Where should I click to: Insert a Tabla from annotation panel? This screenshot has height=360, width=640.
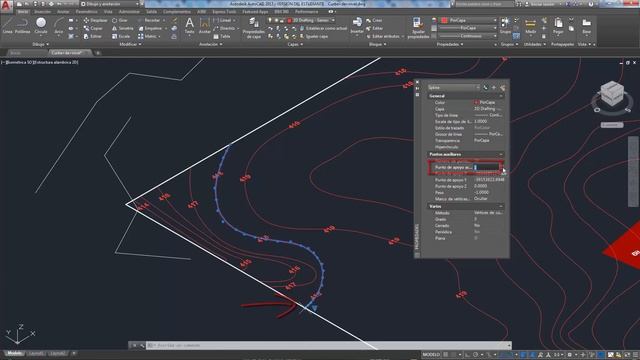(222, 36)
